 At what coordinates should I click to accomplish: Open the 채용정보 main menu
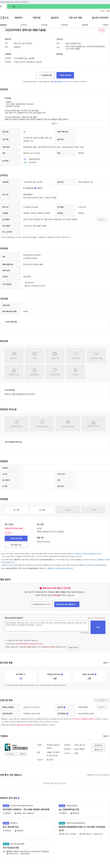(18, 18)
